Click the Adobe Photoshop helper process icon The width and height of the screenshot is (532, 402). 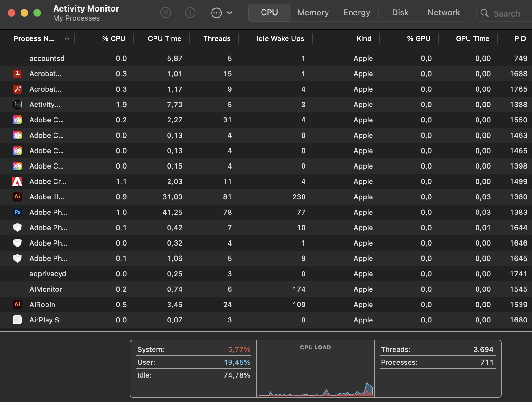[17, 228]
